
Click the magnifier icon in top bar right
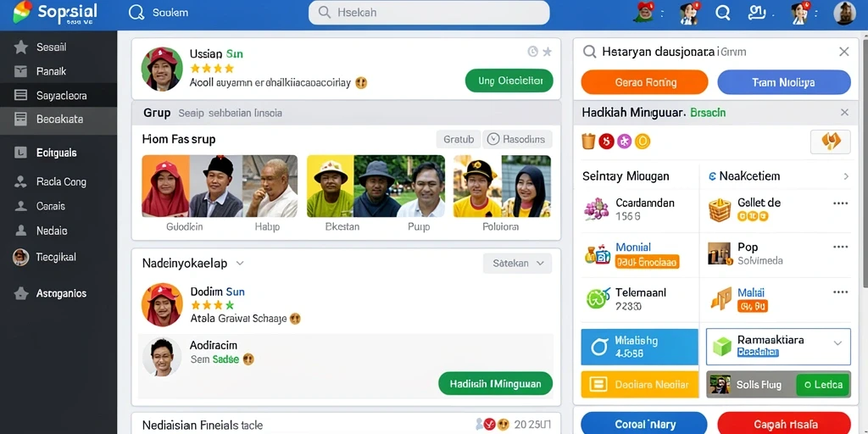click(722, 12)
